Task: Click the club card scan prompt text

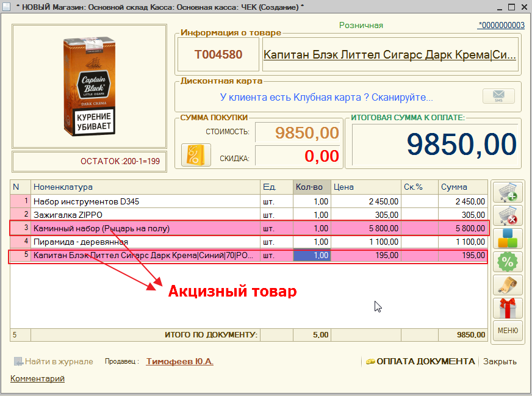Action: (x=326, y=98)
